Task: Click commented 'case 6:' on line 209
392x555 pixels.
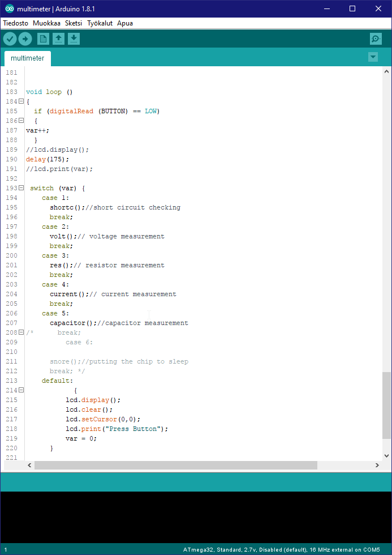Action: 79,342
